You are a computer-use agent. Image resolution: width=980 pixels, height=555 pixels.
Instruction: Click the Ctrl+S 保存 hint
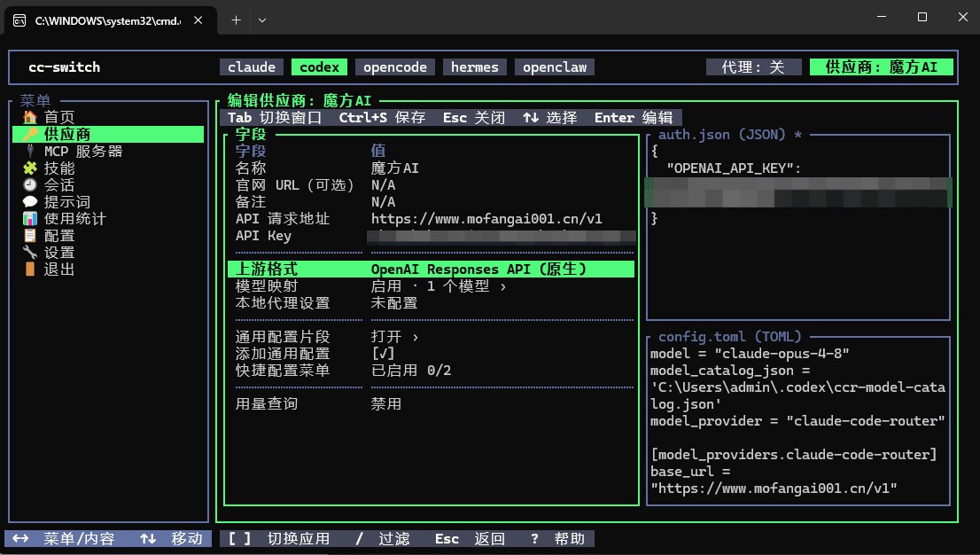click(383, 118)
